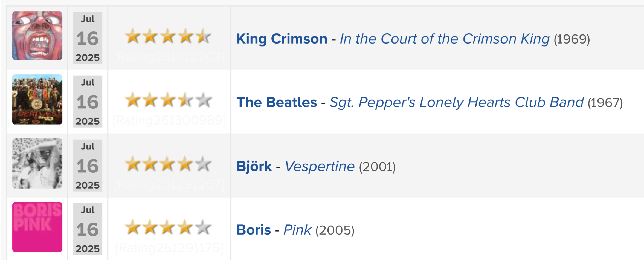This screenshot has height=260, width=644.
Task: Click the date badge beside Björk
Action: [88, 165]
